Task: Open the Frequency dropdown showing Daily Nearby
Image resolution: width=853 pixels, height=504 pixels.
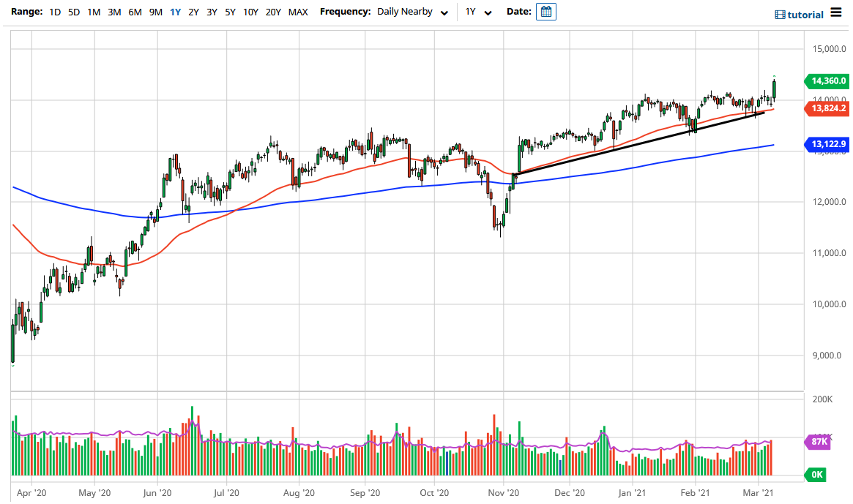Action: coord(412,12)
